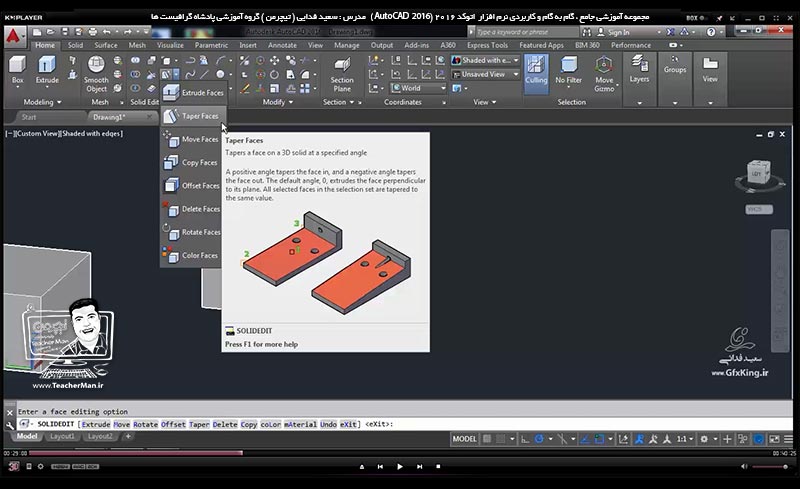The image size is (800, 489).
Task: Add a new layout with plus tab
Action: (x=128, y=436)
